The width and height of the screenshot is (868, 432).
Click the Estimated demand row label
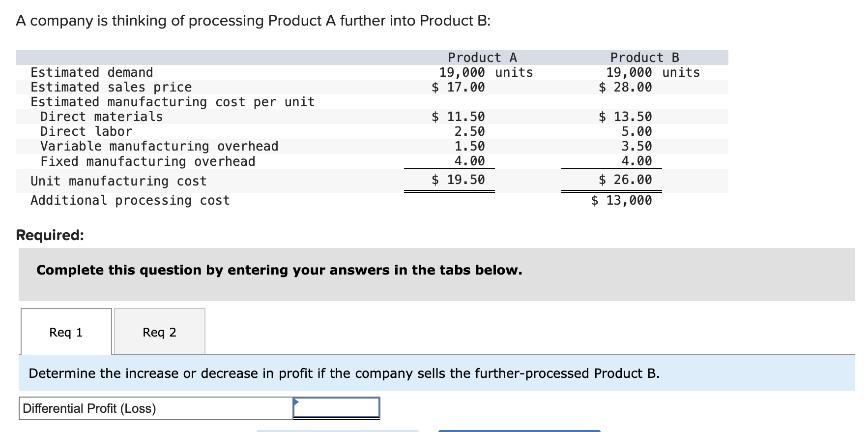[x=92, y=72]
